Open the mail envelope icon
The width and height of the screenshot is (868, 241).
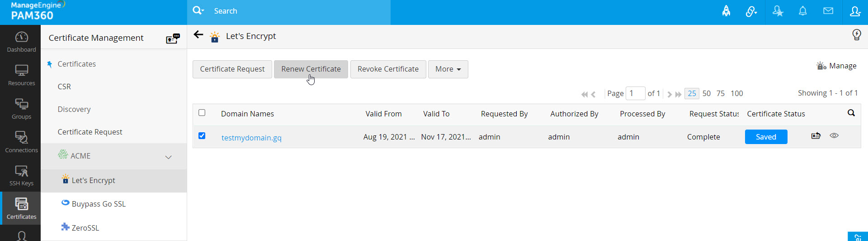pyautogui.click(x=828, y=11)
